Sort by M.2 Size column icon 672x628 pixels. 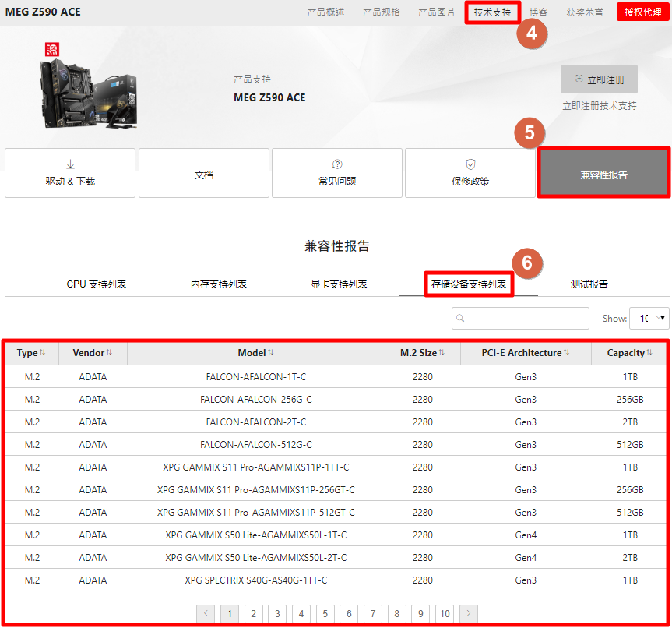[442, 353]
